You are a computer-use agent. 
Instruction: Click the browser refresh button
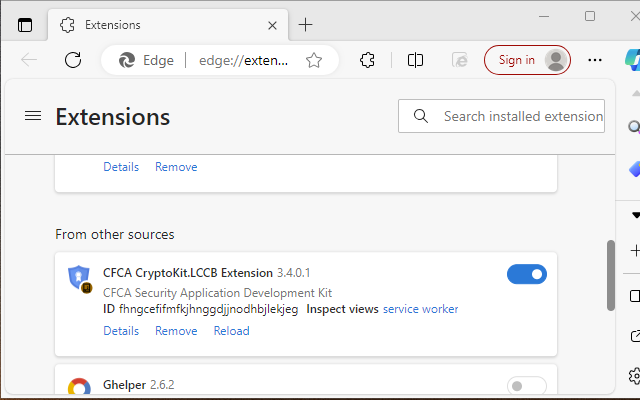click(x=73, y=60)
